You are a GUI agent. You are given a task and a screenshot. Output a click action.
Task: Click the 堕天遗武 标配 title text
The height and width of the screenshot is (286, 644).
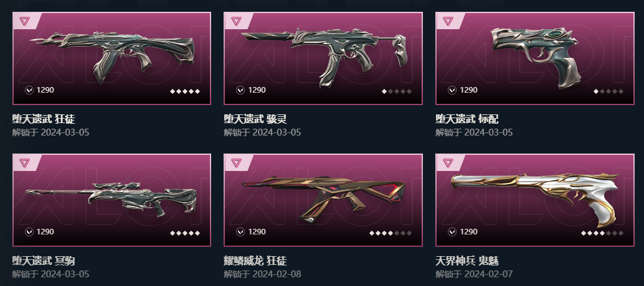(x=467, y=119)
